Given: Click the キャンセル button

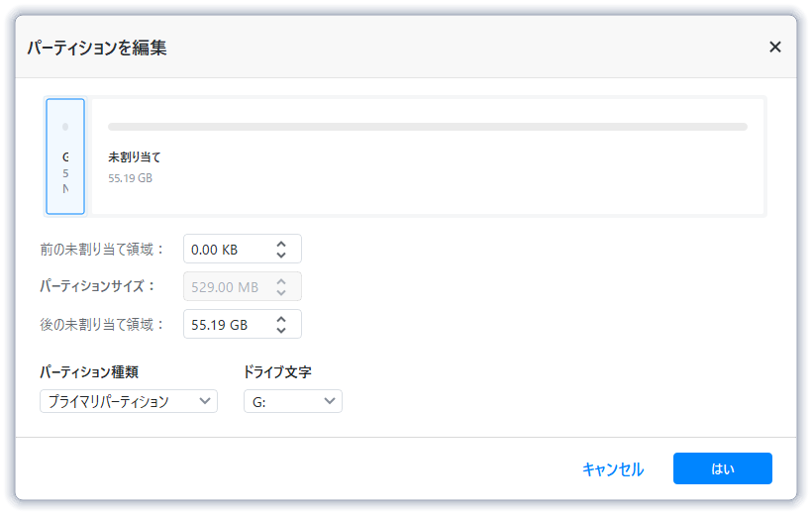Looking at the screenshot, I should coord(613,468).
